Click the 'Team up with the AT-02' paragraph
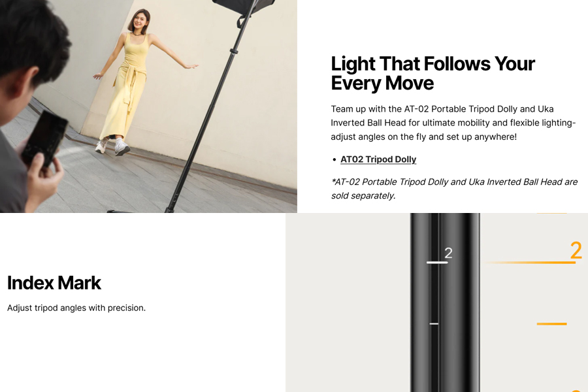This screenshot has width=588, height=392. 453,123
